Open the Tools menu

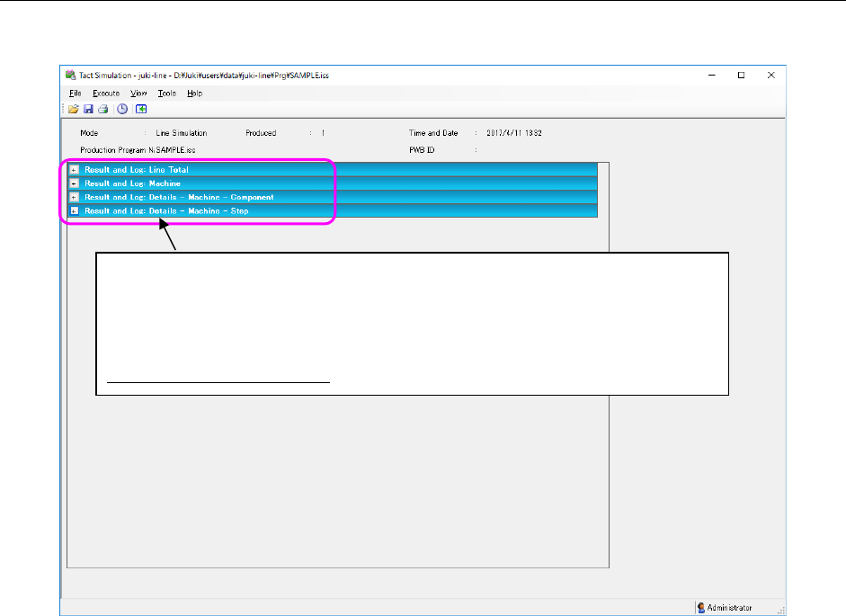[166, 94]
